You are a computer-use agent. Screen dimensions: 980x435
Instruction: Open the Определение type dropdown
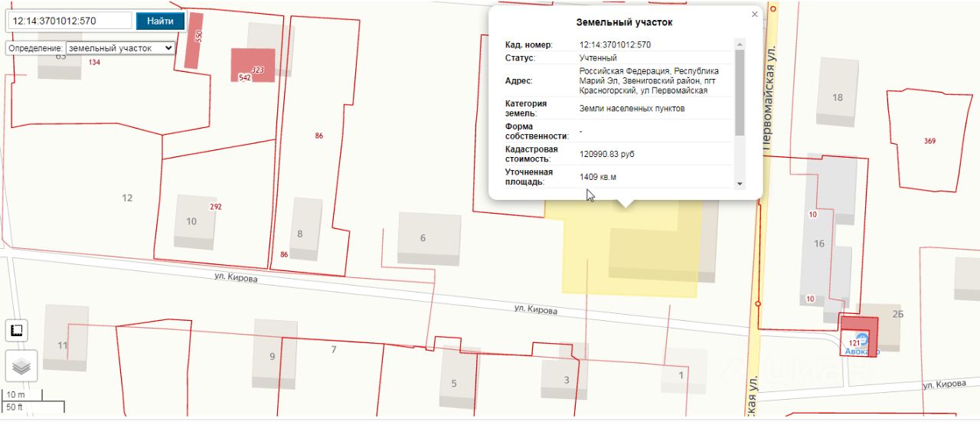[121, 48]
